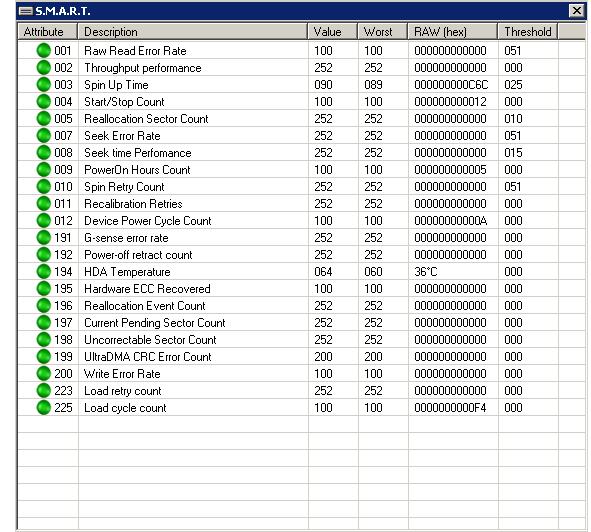Select the Spin Retry Count description
Screen dimensions: 591x532
pos(124,187)
